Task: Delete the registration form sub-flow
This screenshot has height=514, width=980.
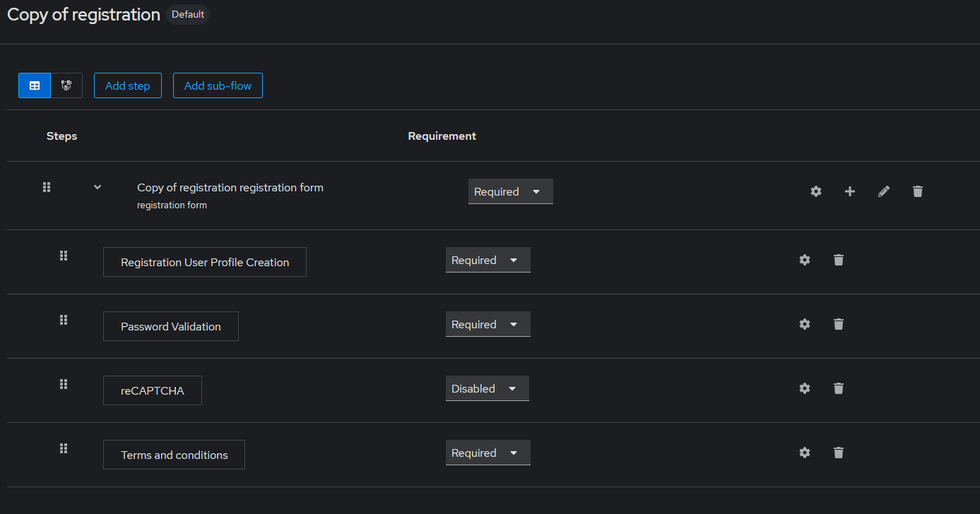Action: pyautogui.click(x=917, y=191)
